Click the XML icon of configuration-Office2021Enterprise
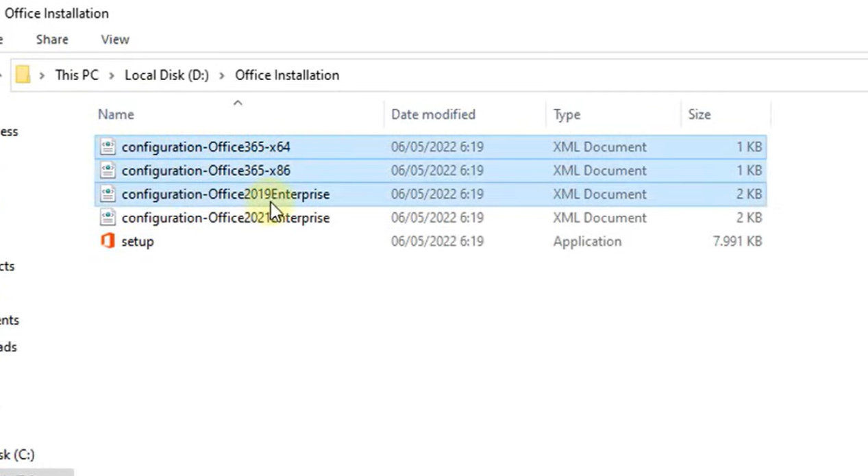This screenshot has height=476, width=868. (x=108, y=217)
